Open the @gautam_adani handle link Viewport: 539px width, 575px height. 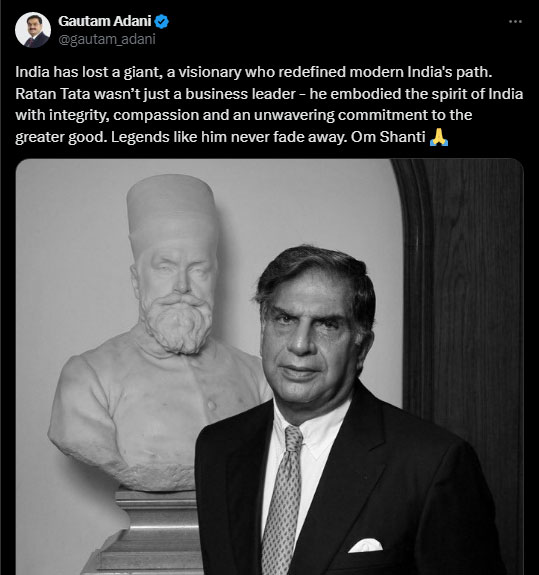pyautogui.click(x=107, y=39)
